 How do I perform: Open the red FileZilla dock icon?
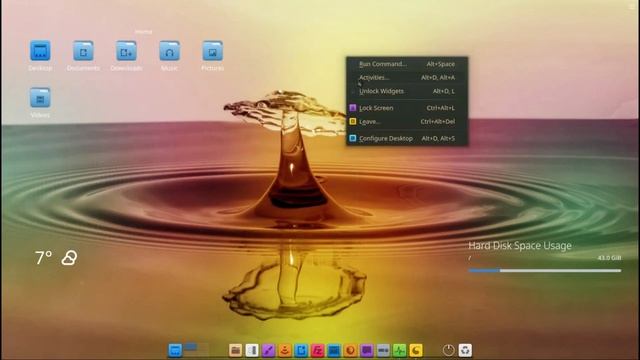click(x=318, y=350)
